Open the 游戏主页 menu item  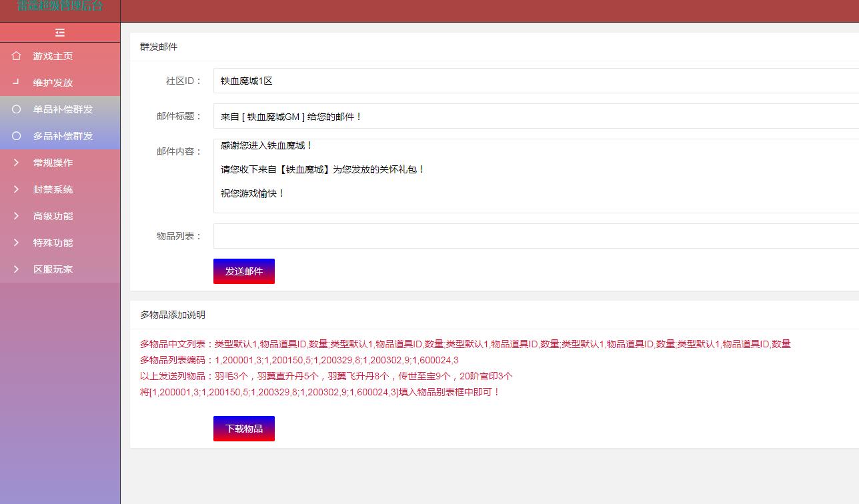[x=53, y=56]
